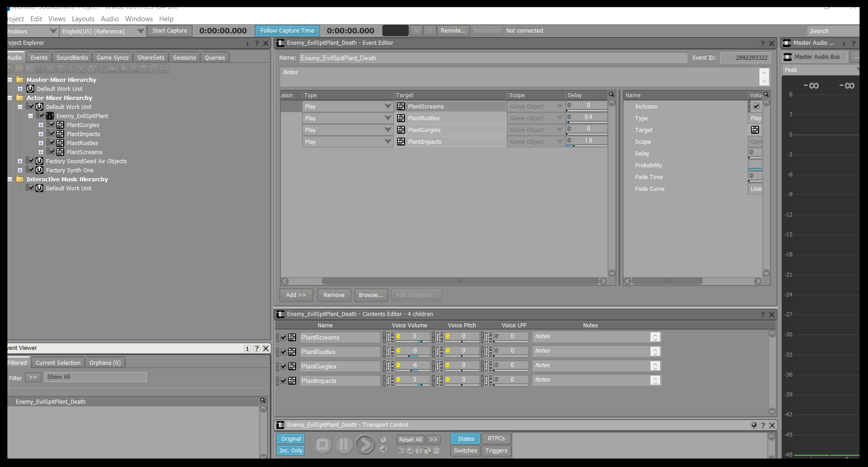Open Event Editor panel help icon
This screenshot has width=868, height=467.
pyautogui.click(x=763, y=43)
